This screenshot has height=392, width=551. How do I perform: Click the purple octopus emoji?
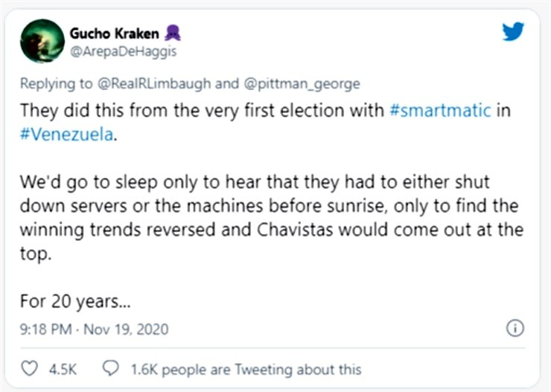[x=174, y=33]
